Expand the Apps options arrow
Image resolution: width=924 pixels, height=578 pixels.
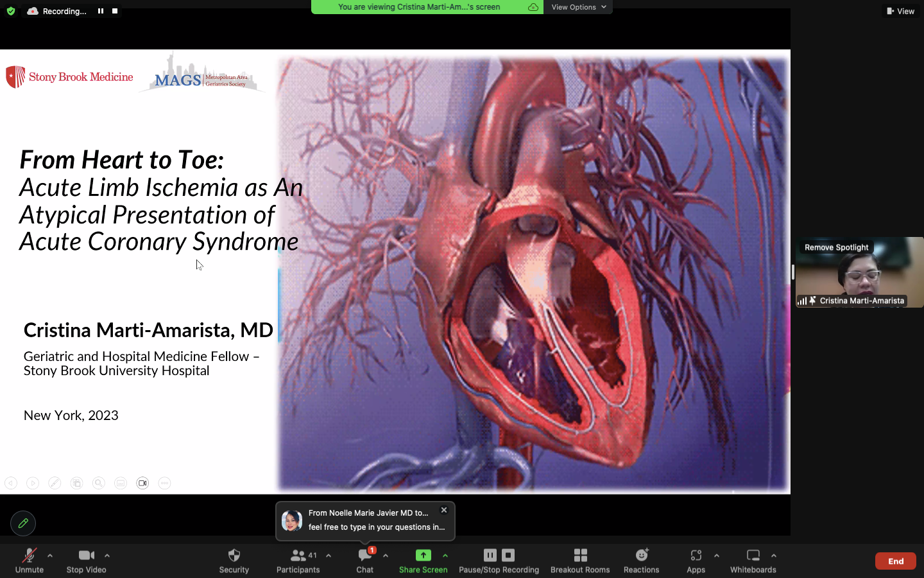click(x=717, y=556)
